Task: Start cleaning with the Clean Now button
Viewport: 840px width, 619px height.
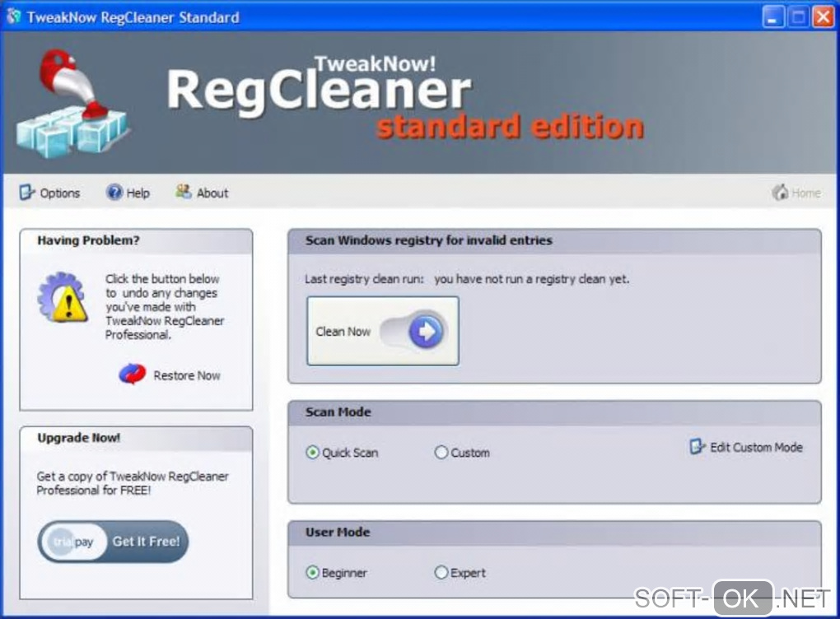Action: 383,332
